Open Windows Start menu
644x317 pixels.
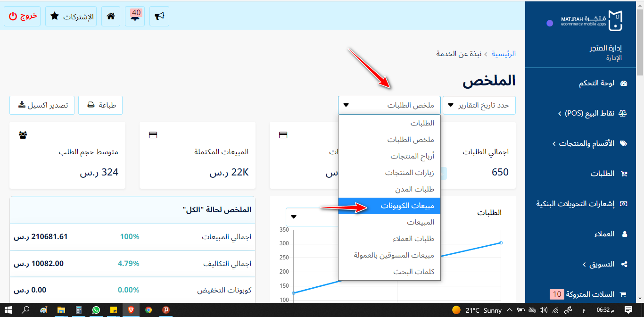8,310
